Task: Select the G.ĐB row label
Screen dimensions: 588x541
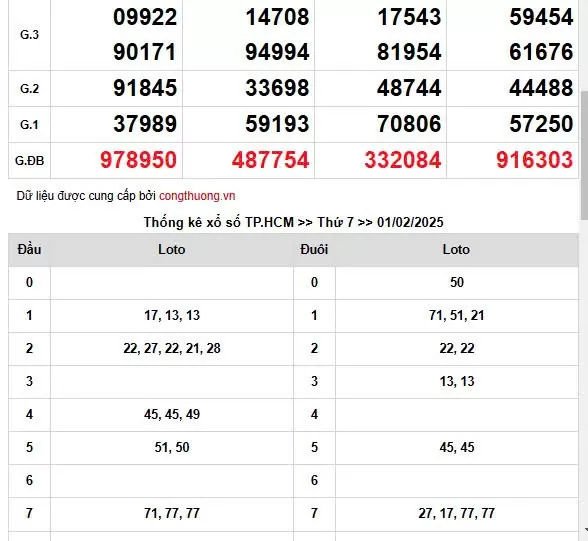Action: click(29, 160)
